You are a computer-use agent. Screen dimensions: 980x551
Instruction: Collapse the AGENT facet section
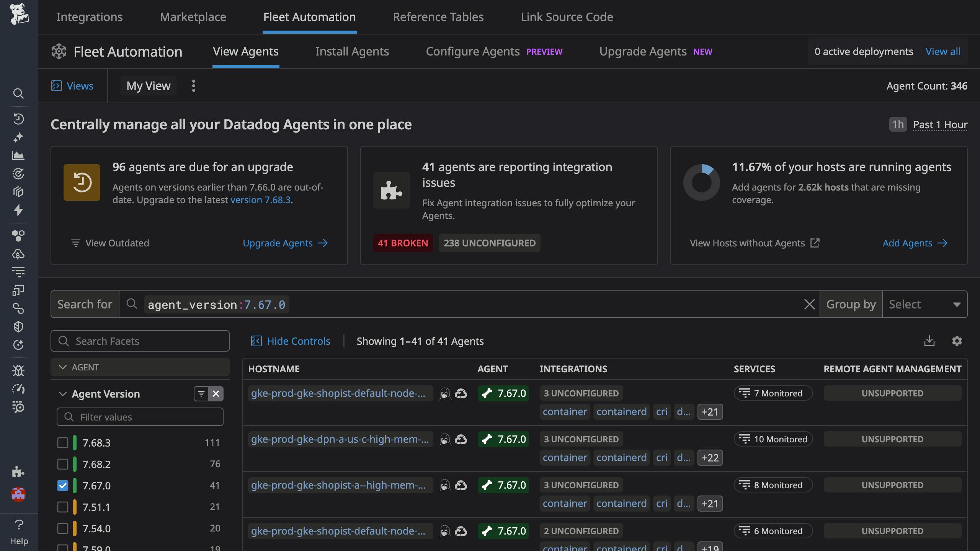click(63, 367)
